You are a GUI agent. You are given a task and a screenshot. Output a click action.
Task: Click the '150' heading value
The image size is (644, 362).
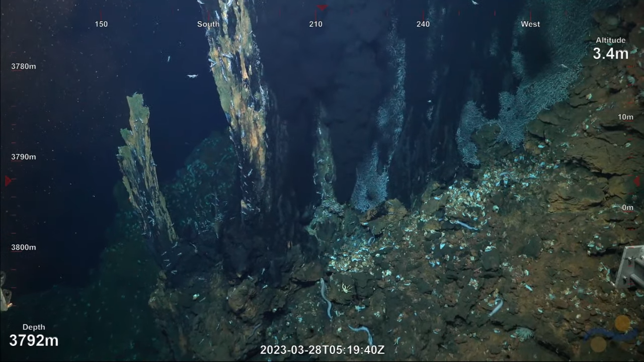click(101, 24)
